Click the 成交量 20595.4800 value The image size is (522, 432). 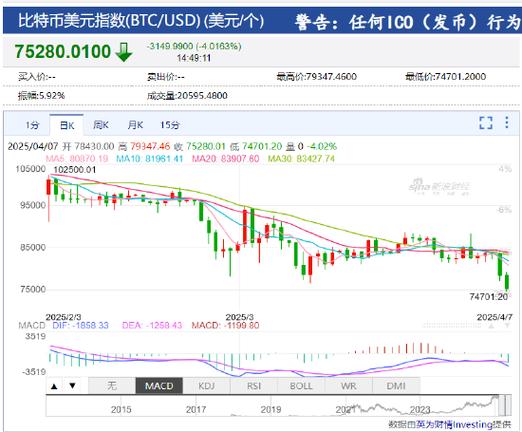click(187, 96)
